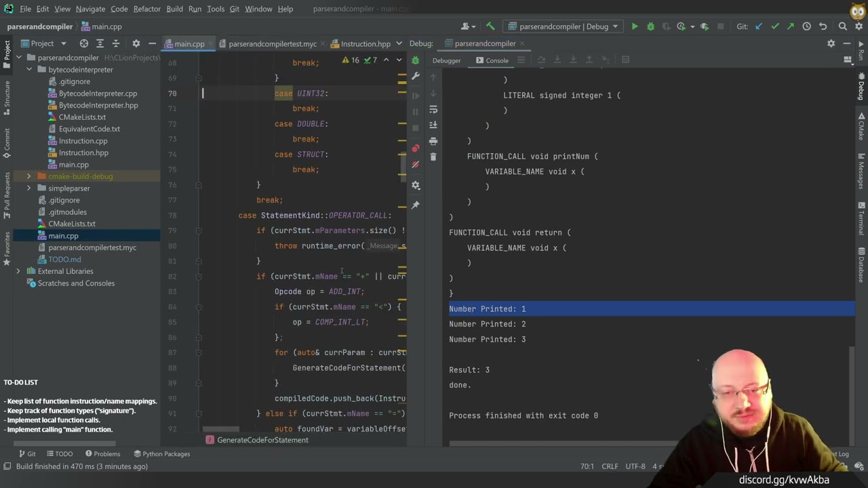
Task: Switch to parserandcompilertest.myc tab
Action: [272, 44]
